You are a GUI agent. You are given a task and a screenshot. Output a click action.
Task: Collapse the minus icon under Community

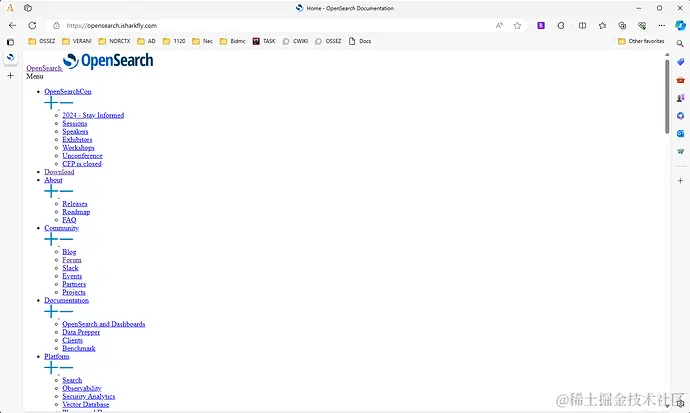66,239
